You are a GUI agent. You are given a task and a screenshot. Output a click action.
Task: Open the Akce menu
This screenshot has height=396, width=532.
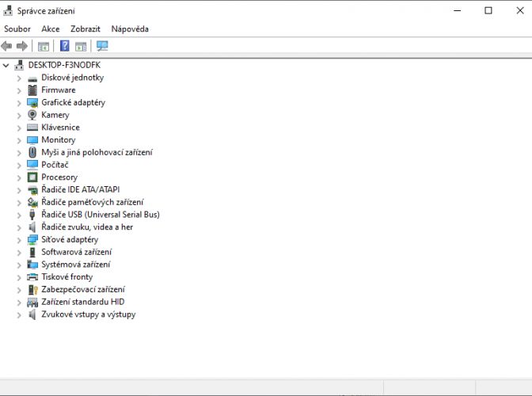(51, 29)
